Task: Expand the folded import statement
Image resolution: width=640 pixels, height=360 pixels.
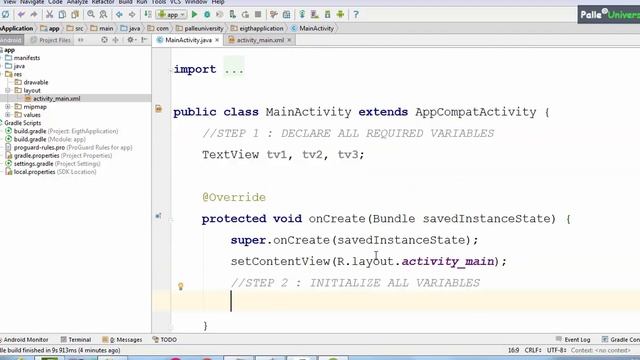Action: [x=234, y=69]
